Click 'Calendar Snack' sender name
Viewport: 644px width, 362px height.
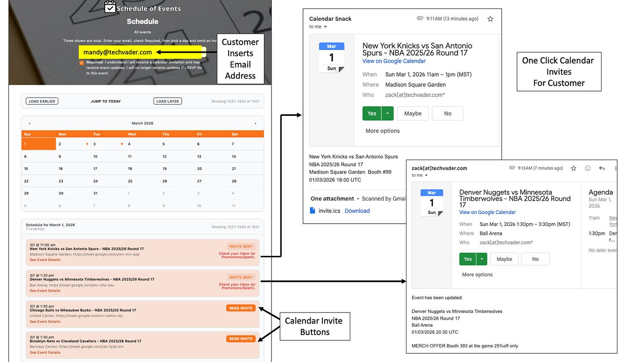point(330,19)
